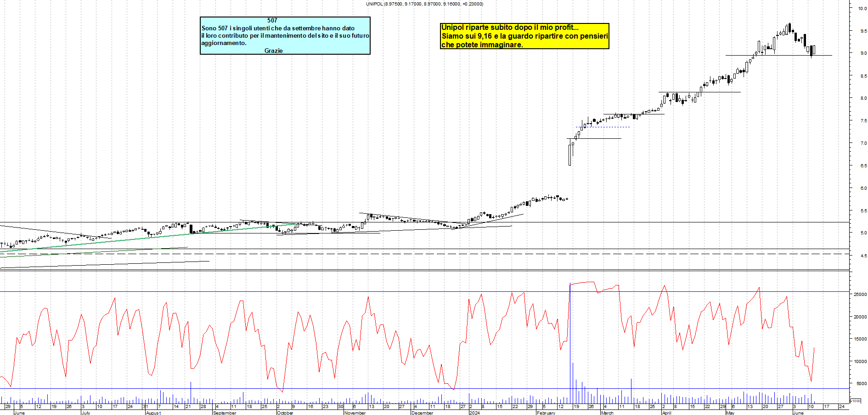868x415 pixels.
Task: Click the 6.5 price axis label
Action: click(x=863, y=165)
